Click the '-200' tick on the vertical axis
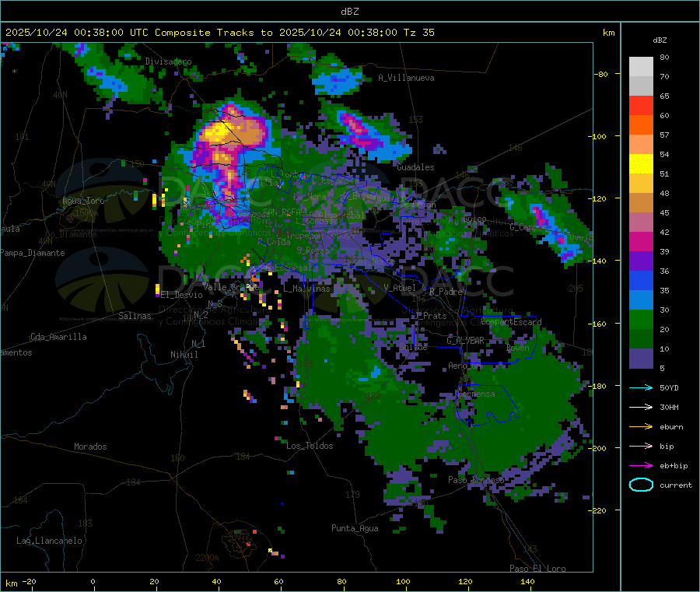The height and width of the screenshot is (592, 700). (598, 448)
